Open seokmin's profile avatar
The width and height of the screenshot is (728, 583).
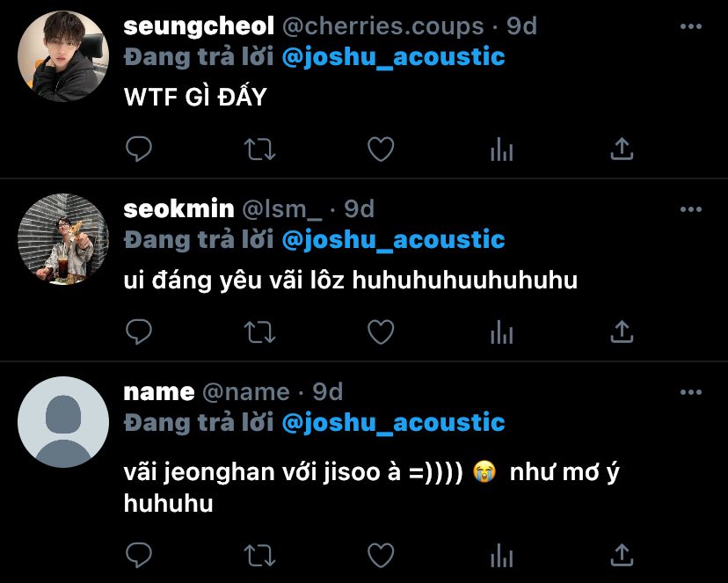click(63, 239)
